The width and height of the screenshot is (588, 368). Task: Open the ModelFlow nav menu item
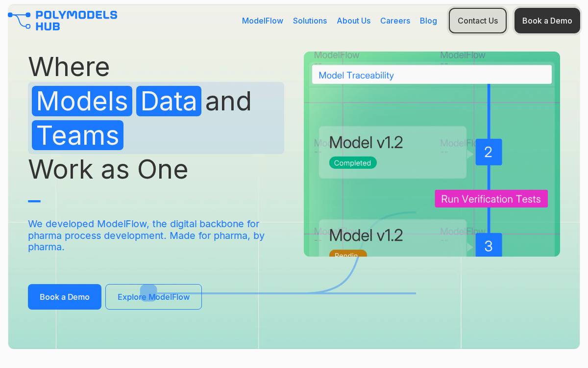tap(263, 21)
